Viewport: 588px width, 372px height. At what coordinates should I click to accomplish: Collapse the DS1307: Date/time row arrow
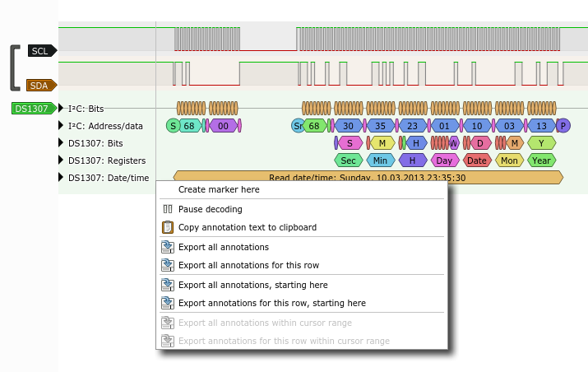61,178
